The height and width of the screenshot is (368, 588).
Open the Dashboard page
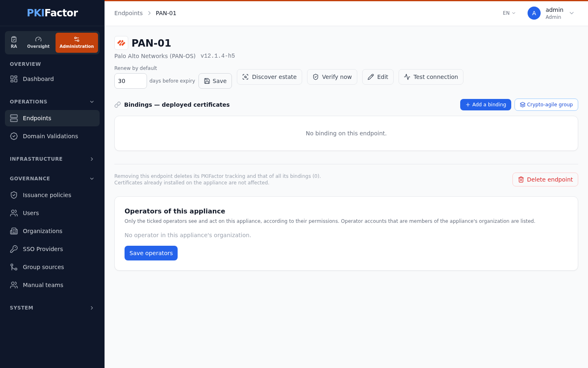[x=52, y=79]
